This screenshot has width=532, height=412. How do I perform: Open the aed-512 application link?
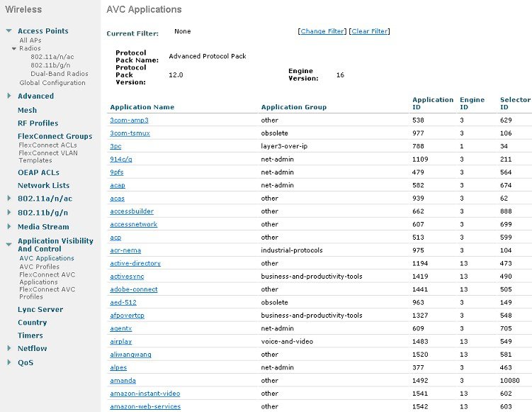coord(123,302)
